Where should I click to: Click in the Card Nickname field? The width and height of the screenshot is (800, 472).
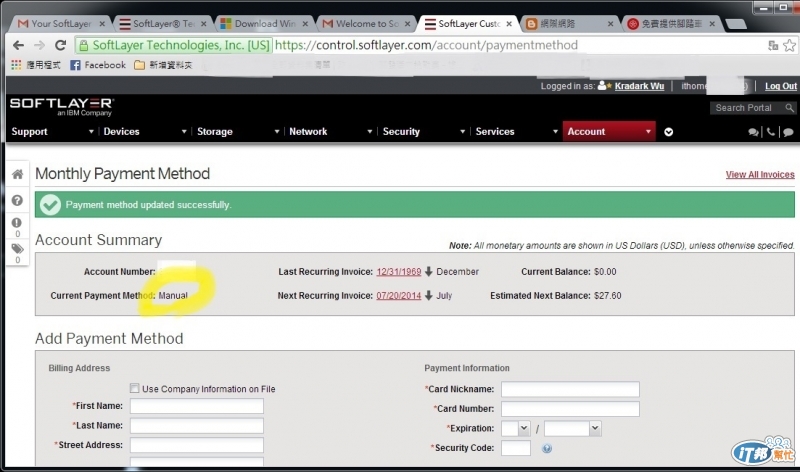[x=570, y=389]
